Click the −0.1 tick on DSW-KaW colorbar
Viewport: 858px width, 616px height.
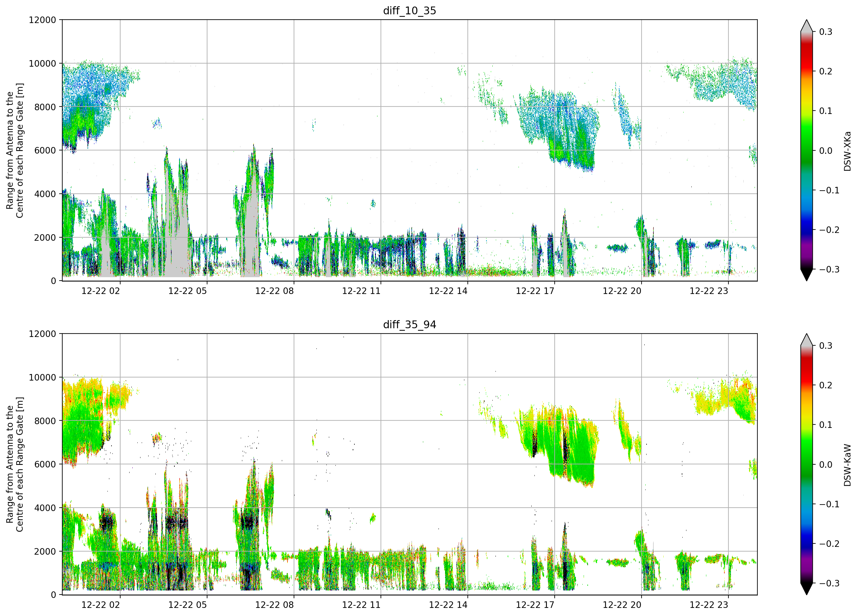(829, 505)
